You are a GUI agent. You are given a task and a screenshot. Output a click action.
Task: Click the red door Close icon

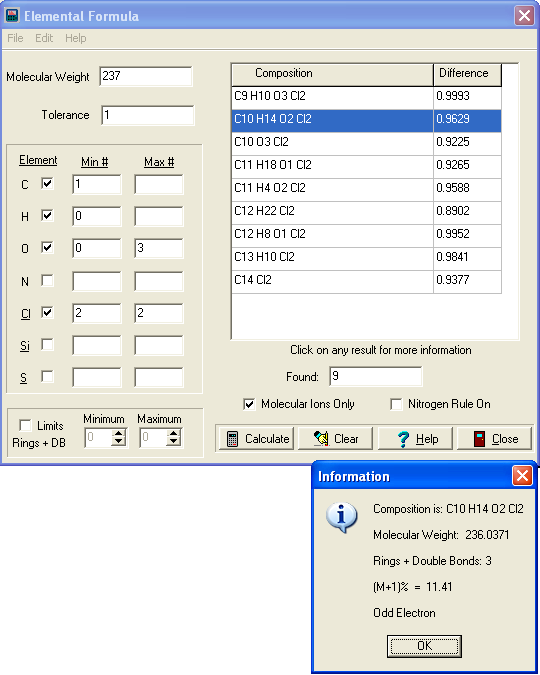coord(479,439)
